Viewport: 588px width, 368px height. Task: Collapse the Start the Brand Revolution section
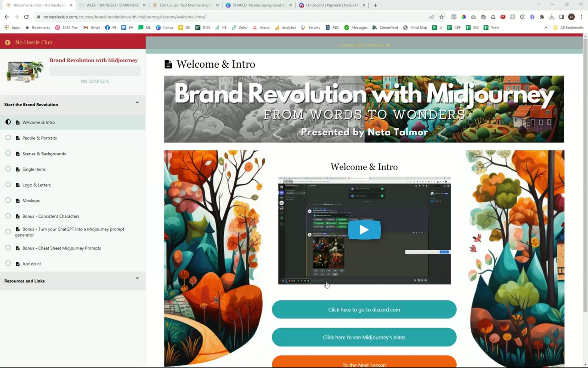point(137,103)
